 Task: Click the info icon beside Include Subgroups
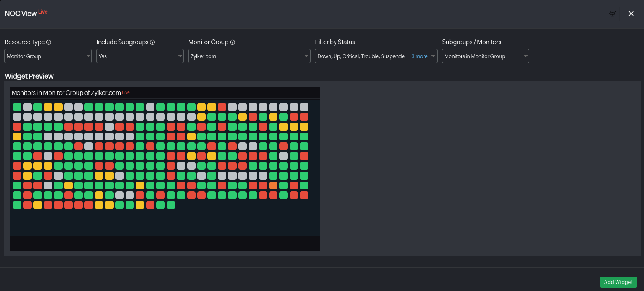152,42
